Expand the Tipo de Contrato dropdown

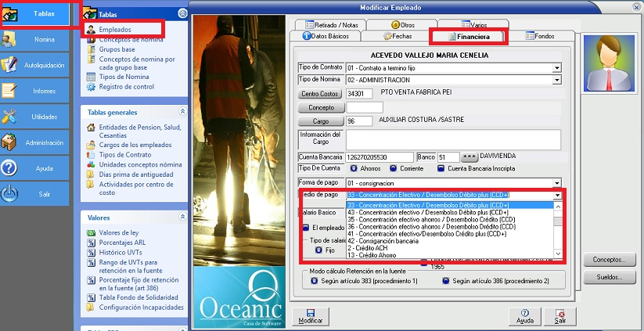tap(557, 67)
